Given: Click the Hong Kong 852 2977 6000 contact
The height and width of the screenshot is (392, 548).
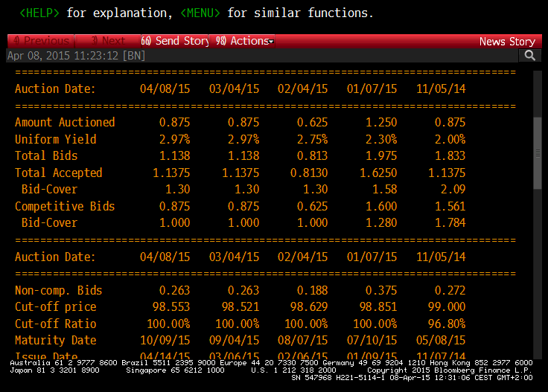Looking at the screenshot, I should pos(481,363).
